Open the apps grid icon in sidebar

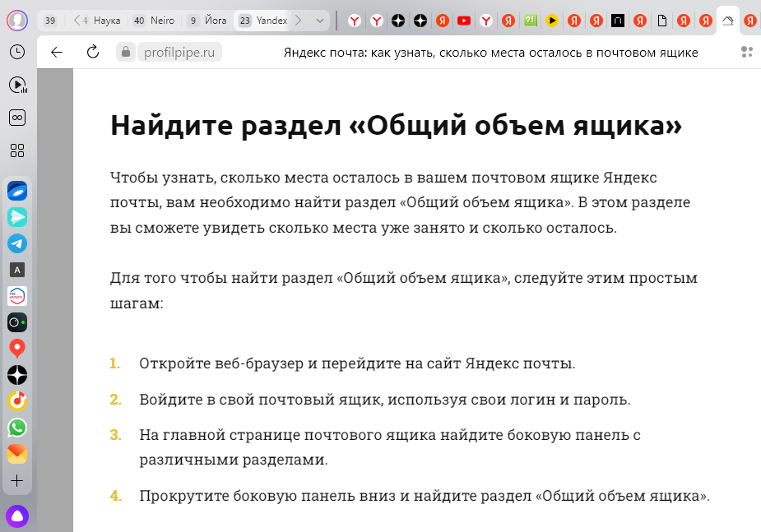[x=17, y=150]
